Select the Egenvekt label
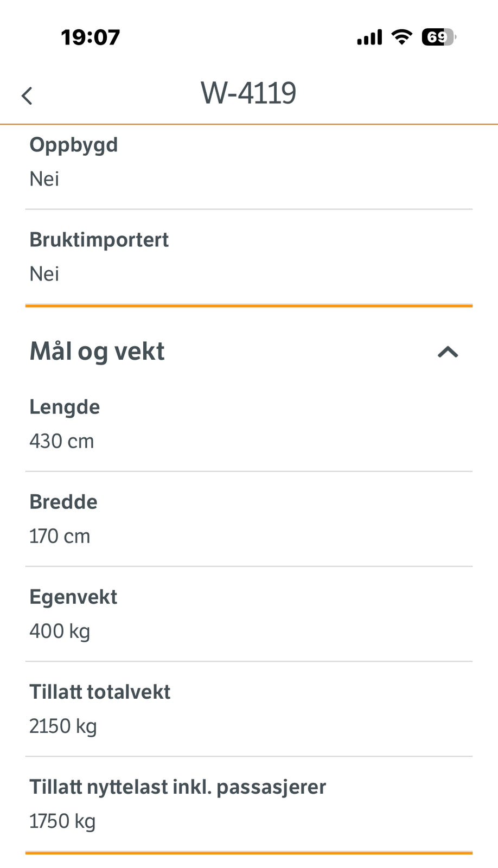 point(73,597)
